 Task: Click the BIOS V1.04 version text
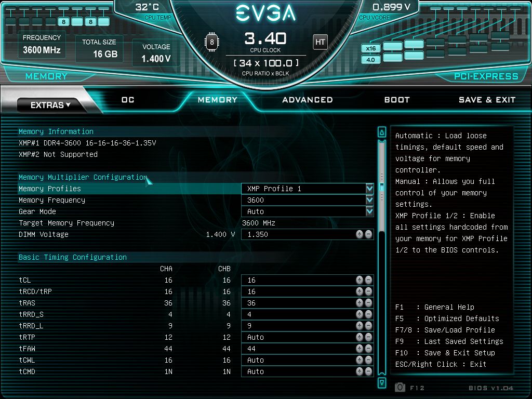[491, 388]
